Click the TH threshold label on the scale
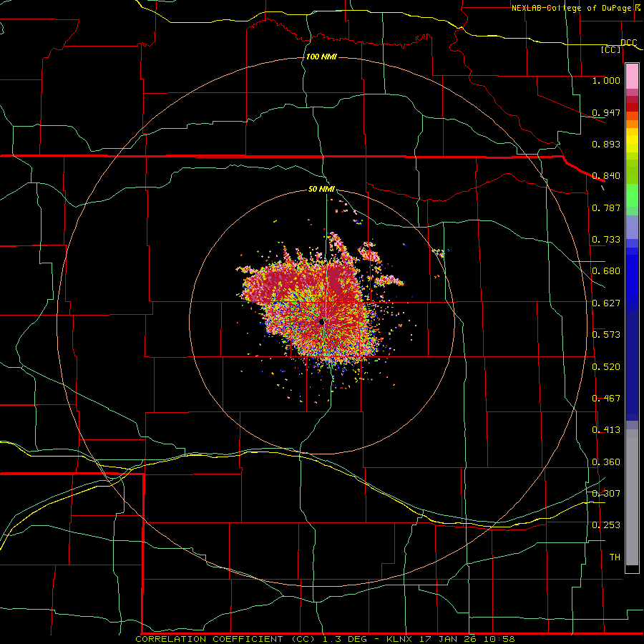 pos(615,557)
